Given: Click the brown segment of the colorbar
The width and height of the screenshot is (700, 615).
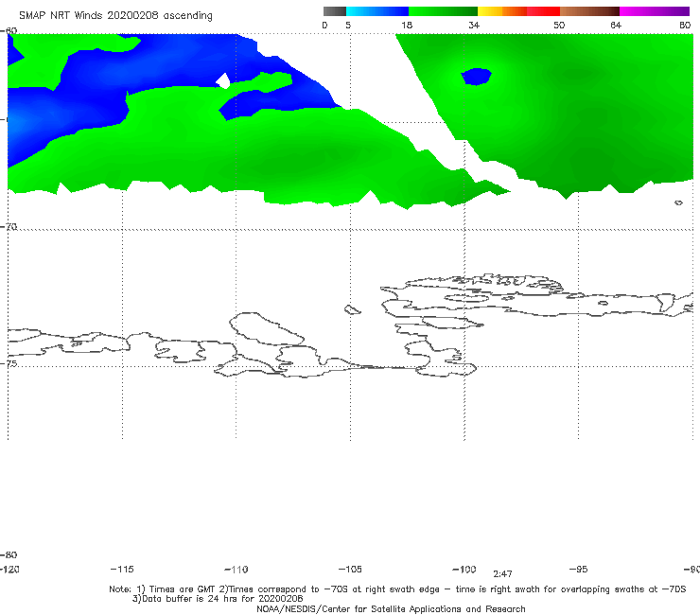Looking at the screenshot, I should [x=589, y=11].
